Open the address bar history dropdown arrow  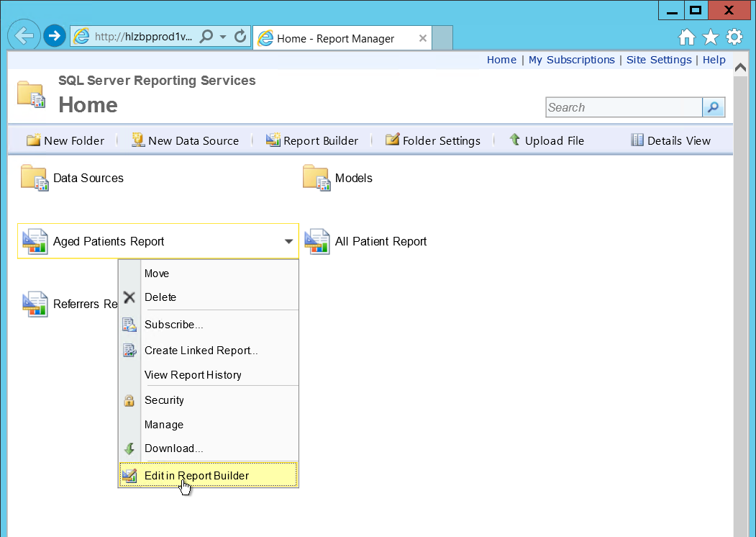coord(223,37)
